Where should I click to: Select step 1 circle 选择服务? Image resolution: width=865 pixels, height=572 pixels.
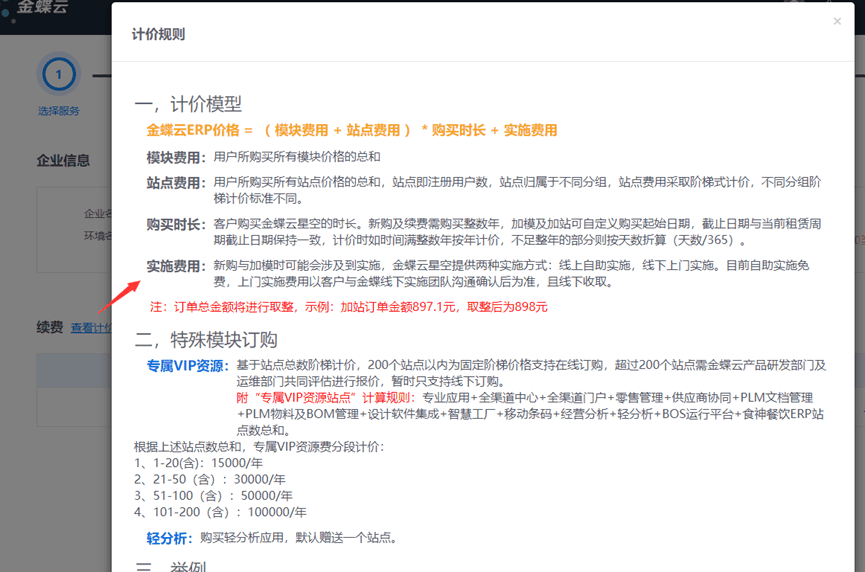coord(58,74)
